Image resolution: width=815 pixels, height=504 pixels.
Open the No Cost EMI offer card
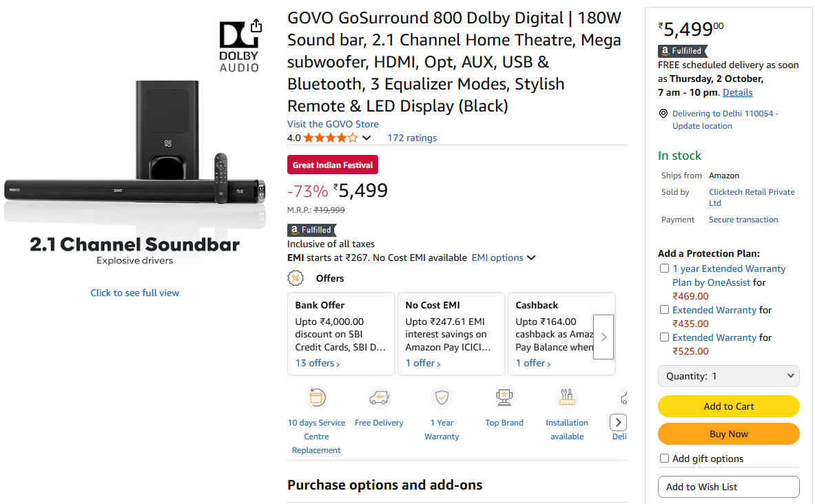(451, 334)
